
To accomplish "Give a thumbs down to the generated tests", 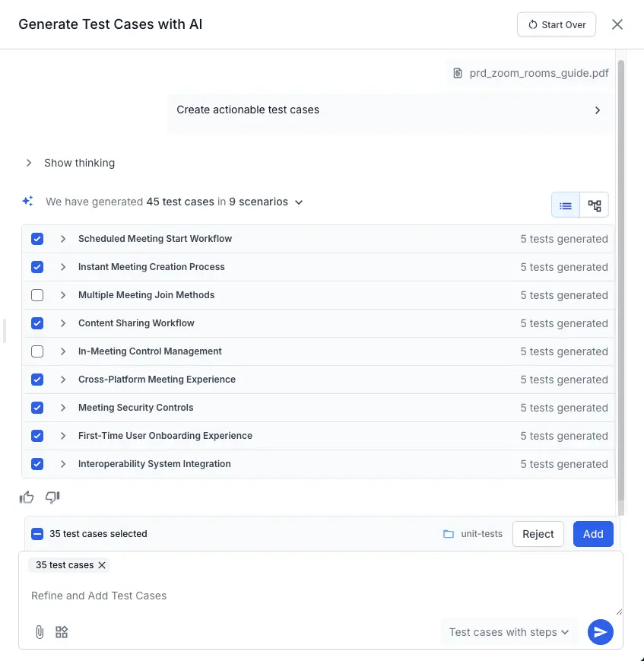I will 52,497.
